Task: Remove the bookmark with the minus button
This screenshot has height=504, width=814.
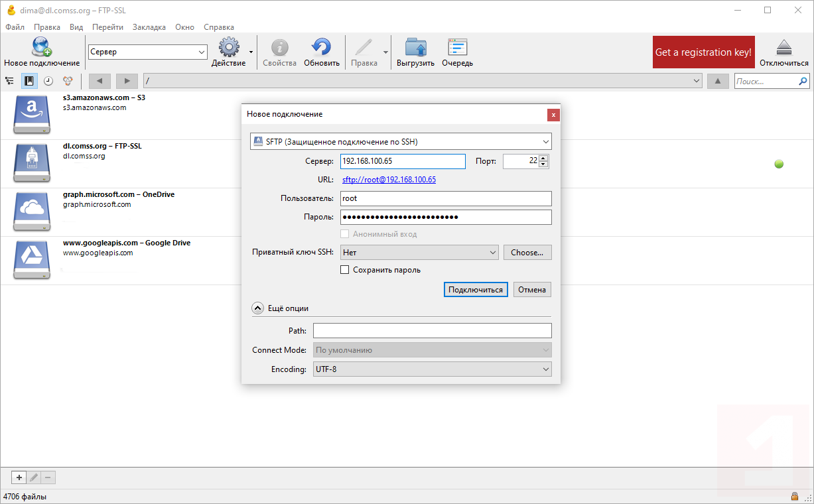Action: [x=48, y=477]
